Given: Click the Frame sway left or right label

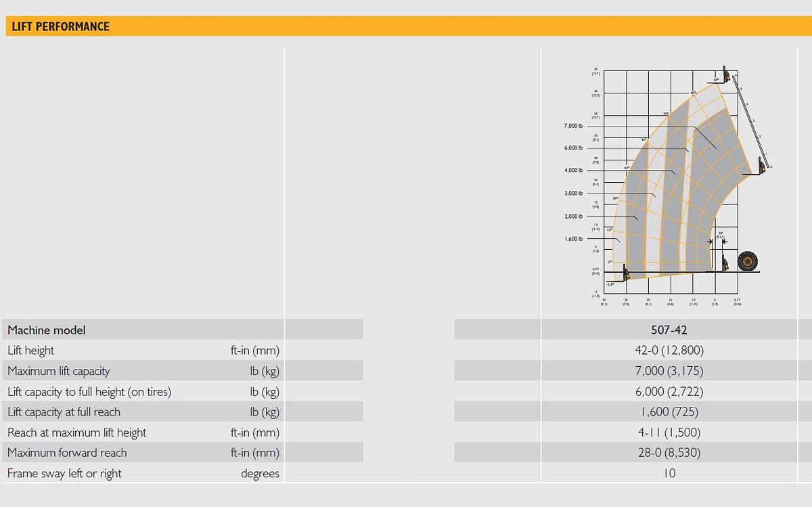Looking at the screenshot, I should [x=64, y=473].
